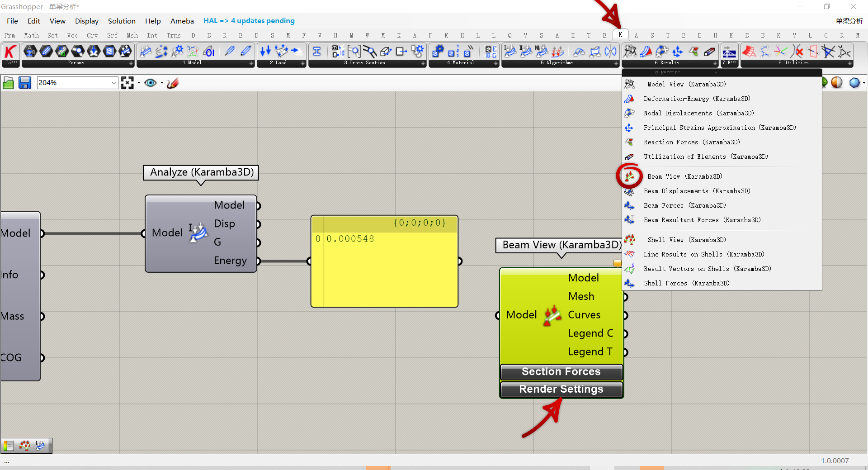Toggle the preview eye icon
The width and height of the screenshot is (868, 470).
tap(151, 83)
